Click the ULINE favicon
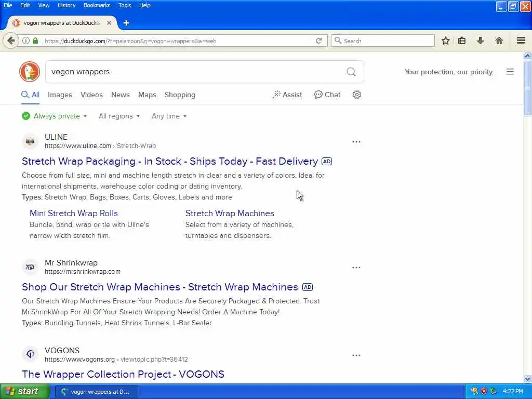Viewport: 532px width, 399px height. click(x=30, y=141)
